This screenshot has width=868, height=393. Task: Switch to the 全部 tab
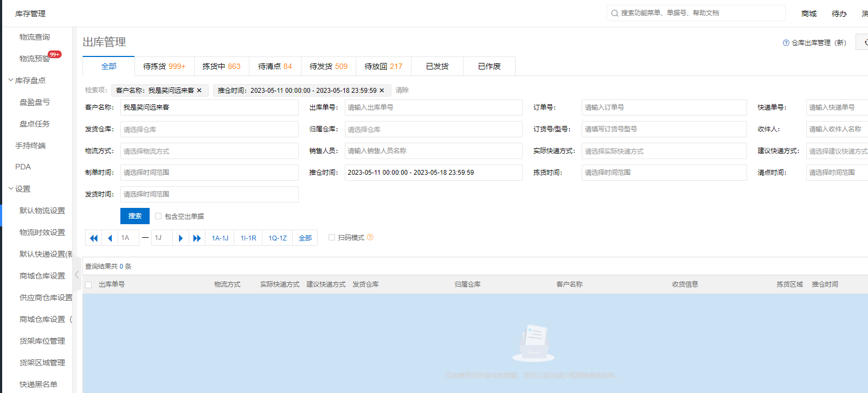tap(108, 66)
